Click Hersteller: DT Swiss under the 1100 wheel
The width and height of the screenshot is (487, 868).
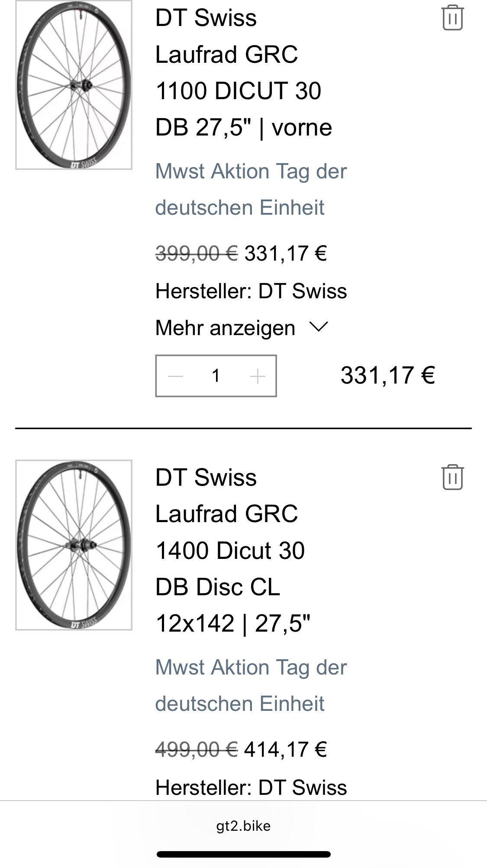(251, 291)
